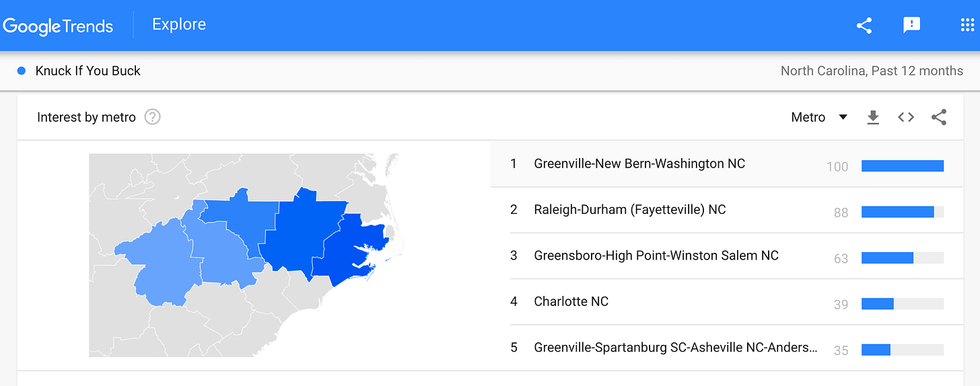Click Greensboro-High Point-Winston Salem NC result
The width and height of the screenshot is (980, 386).
[x=656, y=256]
